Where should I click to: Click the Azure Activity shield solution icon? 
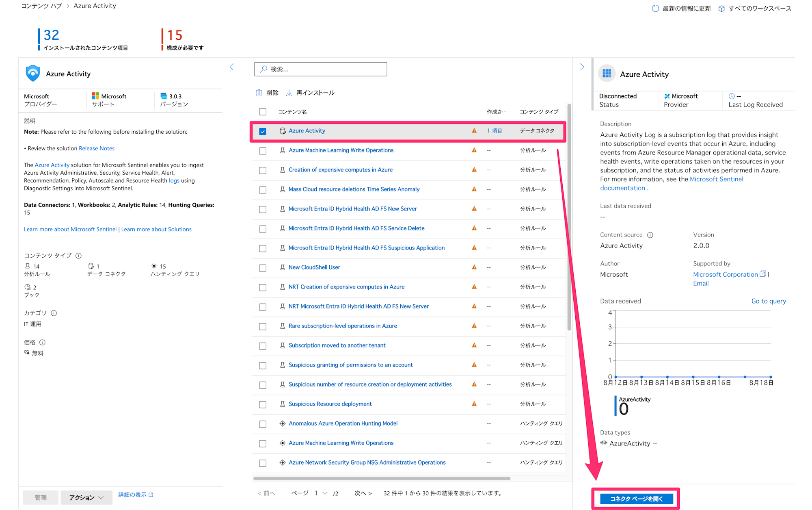[x=33, y=74]
